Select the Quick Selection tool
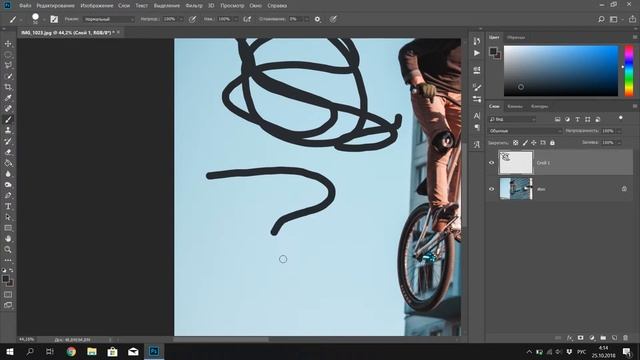The image size is (640, 360). coord(8,76)
